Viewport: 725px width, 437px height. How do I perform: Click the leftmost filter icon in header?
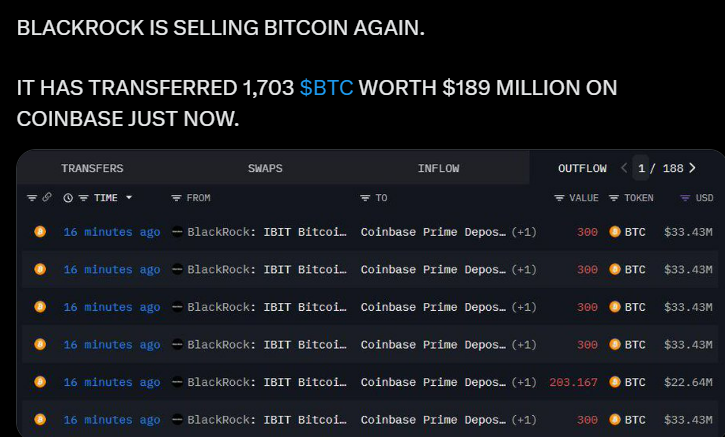point(32,198)
